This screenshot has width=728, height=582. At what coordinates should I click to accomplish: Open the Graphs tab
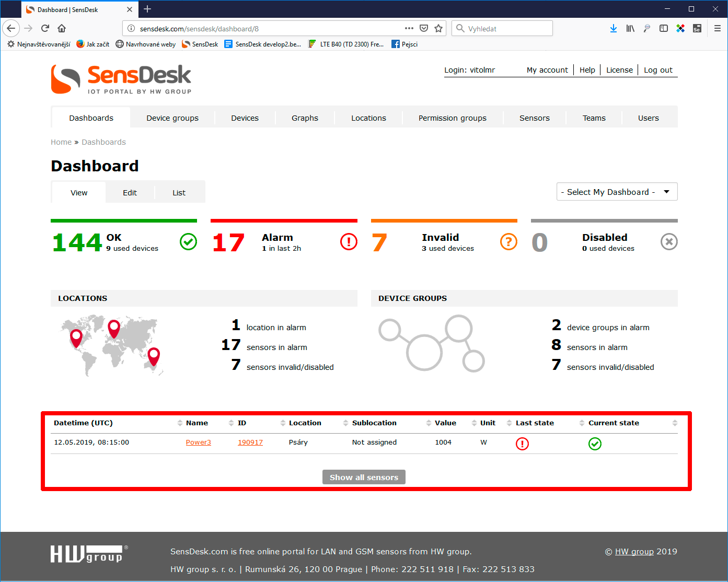[305, 118]
